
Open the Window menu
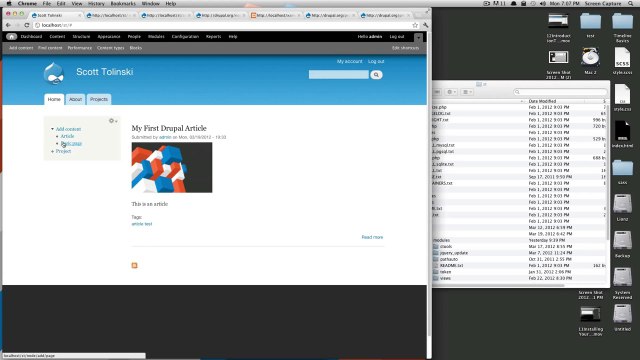click(x=150, y=3)
